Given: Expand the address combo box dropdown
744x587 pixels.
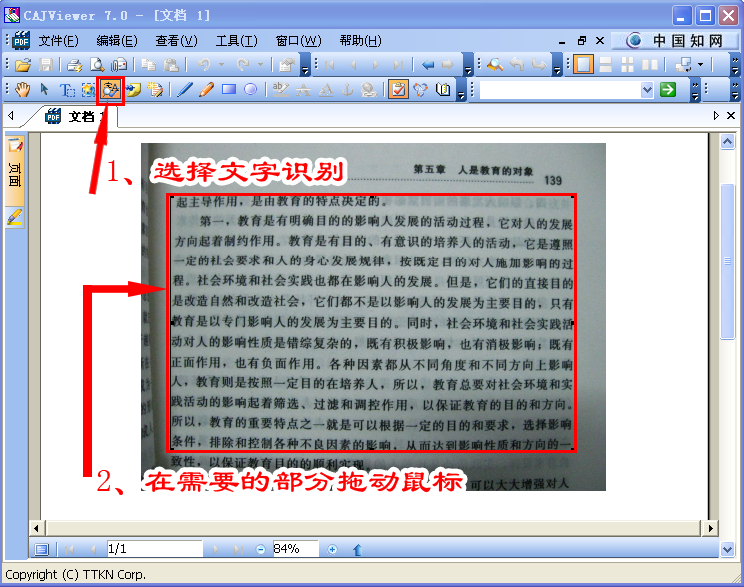Looking at the screenshot, I should pyautogui.click(x=647, y=90).
